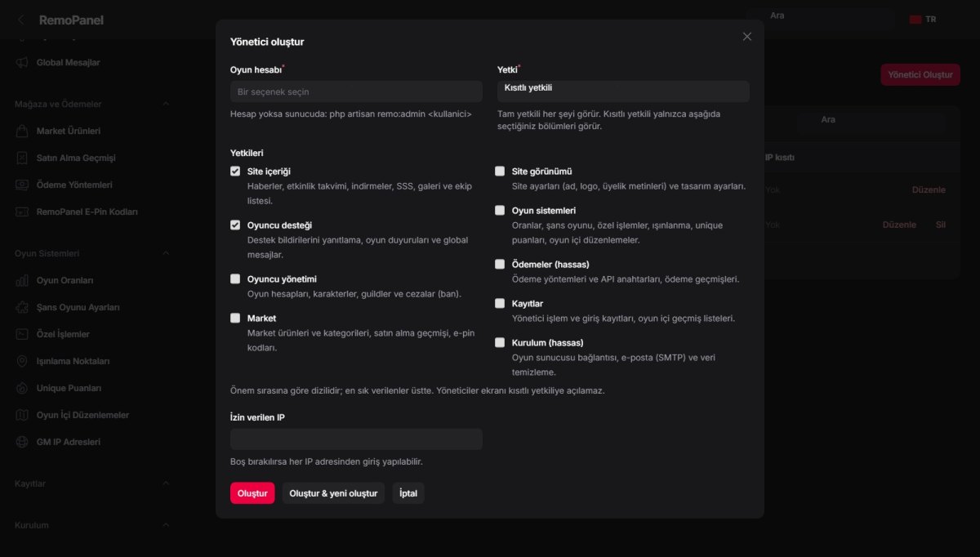The height and width of the screenshot is (557, 980).
Task: Click the red Oluştur button
Action: [x=252, y=493]
